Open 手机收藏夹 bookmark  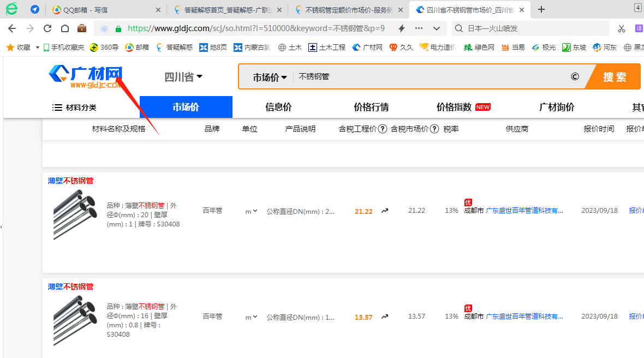point(64,47)
